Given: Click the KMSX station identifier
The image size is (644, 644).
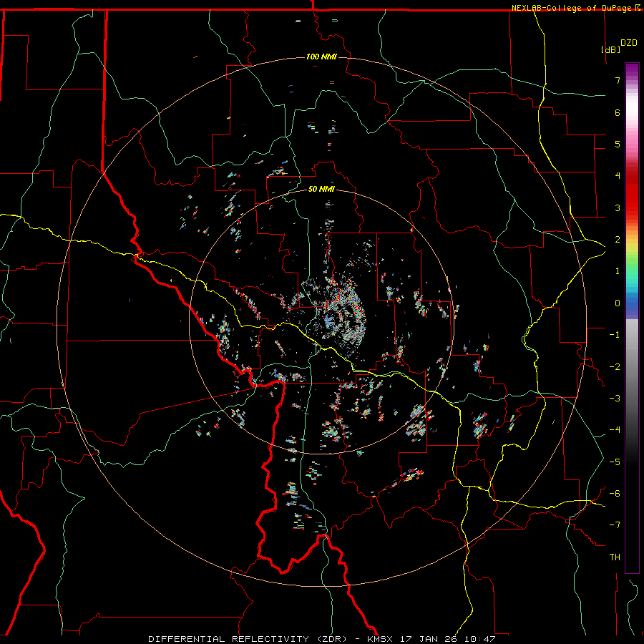Looking at the screenshot, I should pyautogui.click(x=380, y=639).
